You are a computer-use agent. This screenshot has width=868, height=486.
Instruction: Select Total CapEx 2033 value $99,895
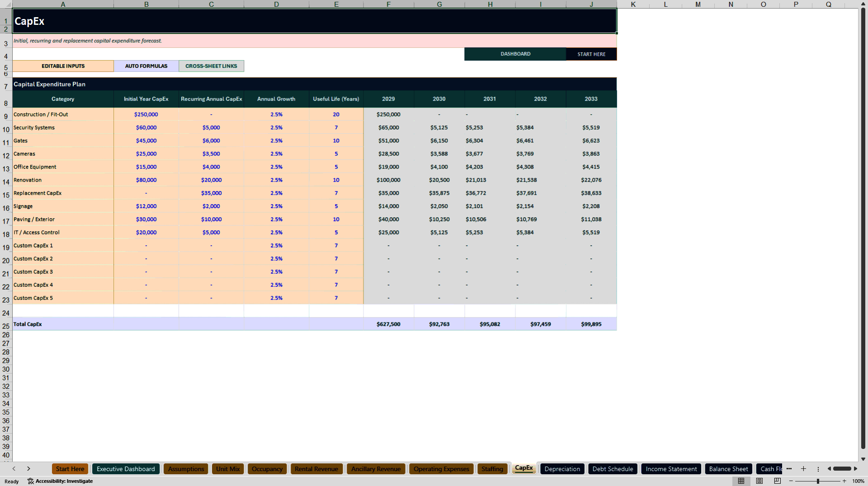pyautogui.click(x=591, y=324)
